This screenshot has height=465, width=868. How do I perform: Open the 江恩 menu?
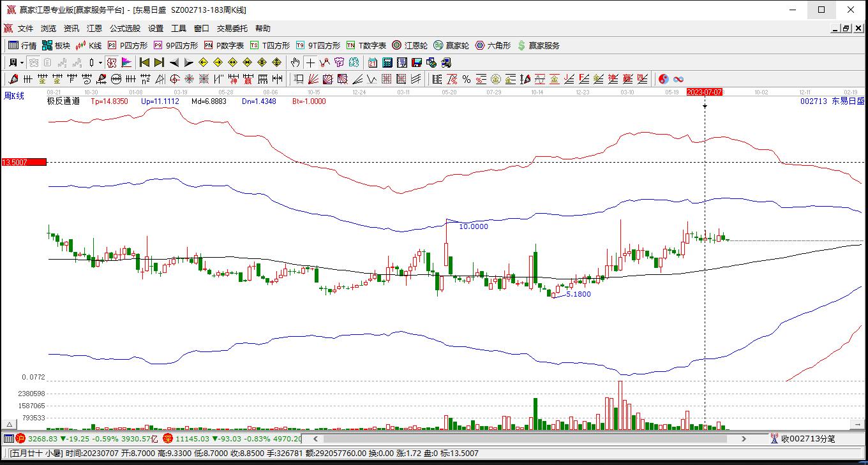94,29
